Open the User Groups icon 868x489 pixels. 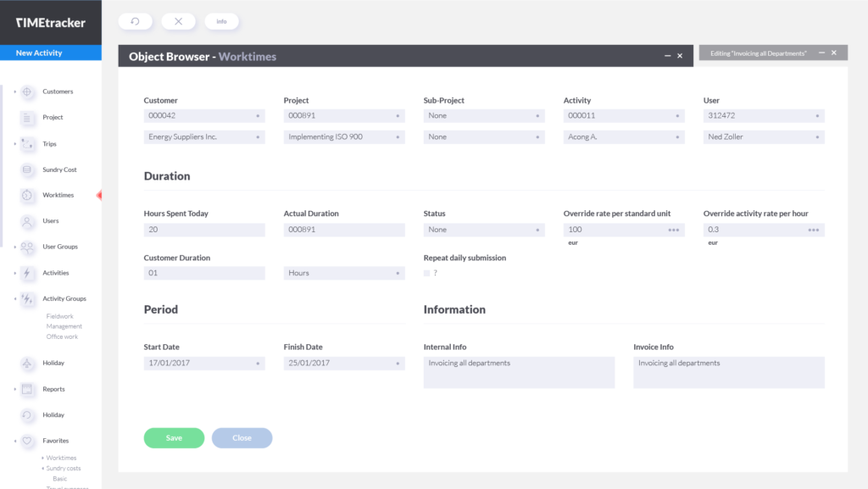(28, 247)
